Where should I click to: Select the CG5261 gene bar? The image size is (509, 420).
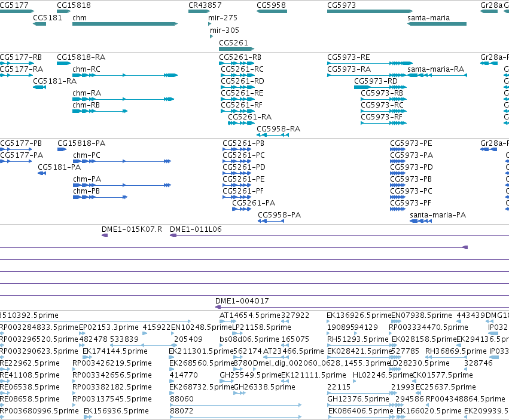[237, 49]
